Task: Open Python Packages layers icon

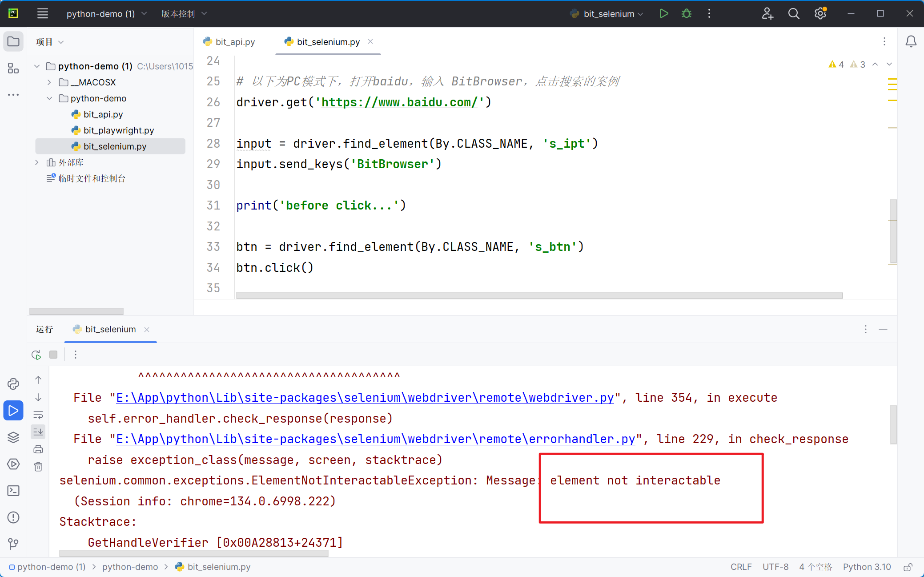Action: tap(13, 437)
